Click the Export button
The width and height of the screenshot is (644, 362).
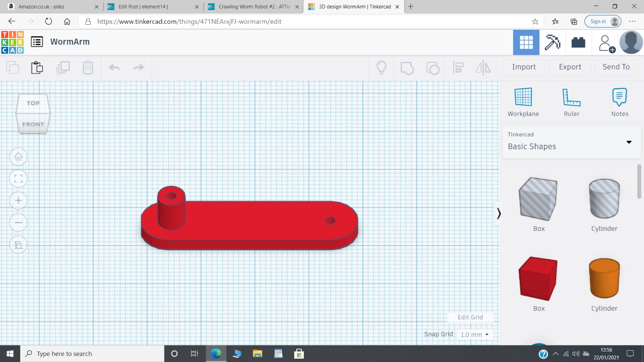(570, 67)
